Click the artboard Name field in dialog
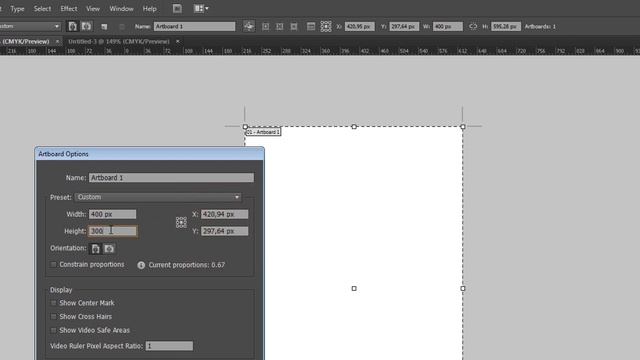640x360 pixels. 171,178
